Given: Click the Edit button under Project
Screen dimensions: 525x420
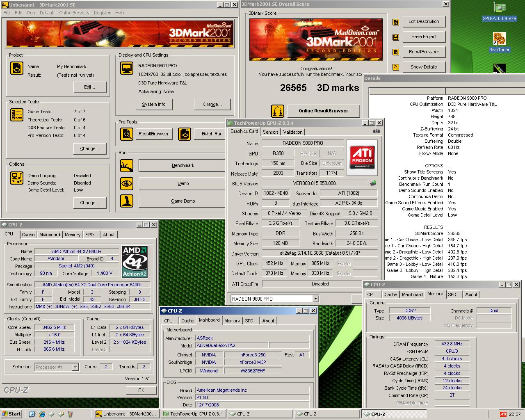Looking at the screenshot, I should pos(89,87).
